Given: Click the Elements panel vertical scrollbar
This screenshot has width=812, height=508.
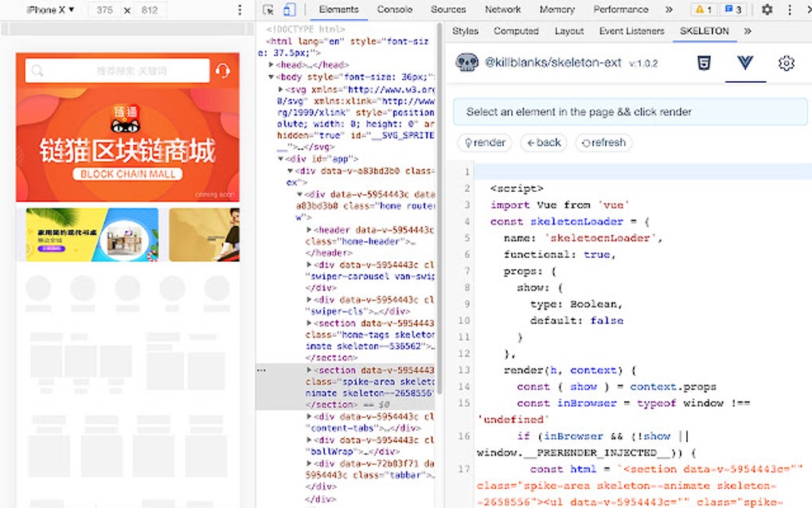Looking at the screenshot, I should 439,207.
